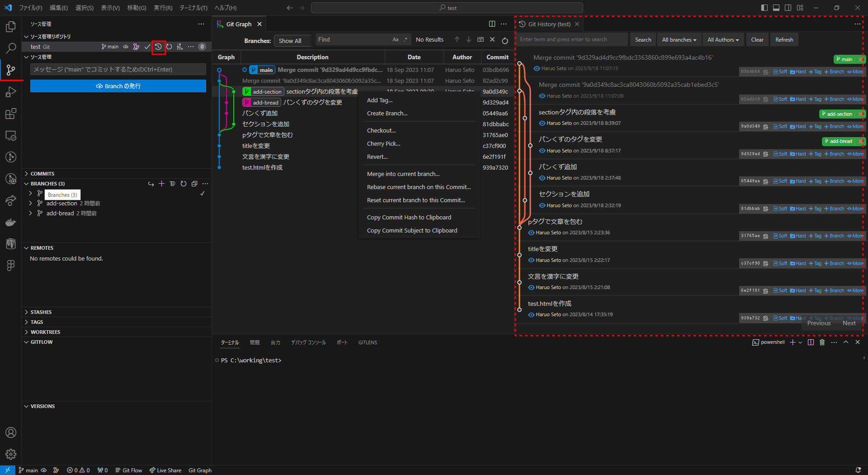The image size is (868, 475).
Task: Click the Branch の発行 publish button
Action: (118, 86)
